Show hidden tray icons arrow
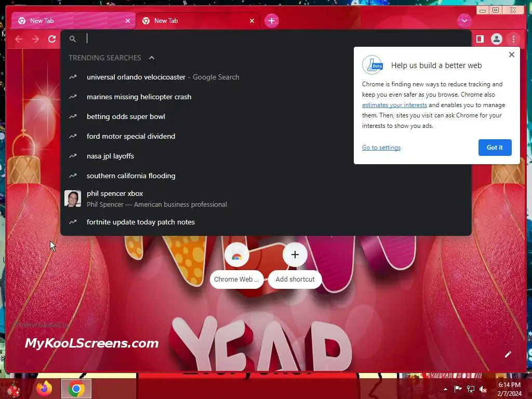The width and height of the screenshot is (532, 399). coord(445,389)
